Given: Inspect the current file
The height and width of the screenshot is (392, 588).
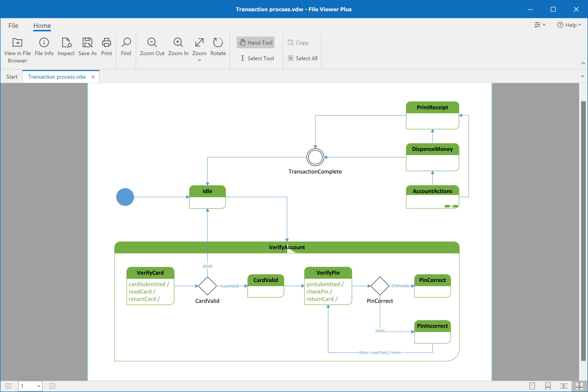Looking at the screenshot, I should point(66,48).
